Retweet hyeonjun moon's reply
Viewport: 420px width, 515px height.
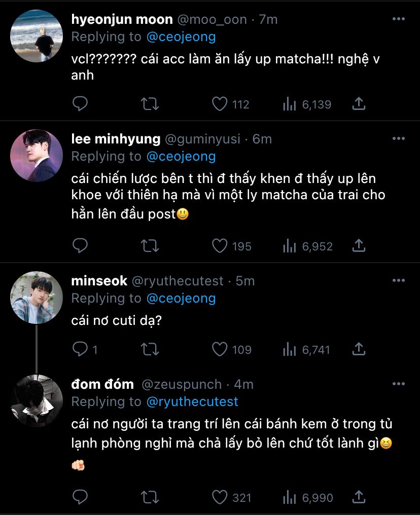(150, 104)
